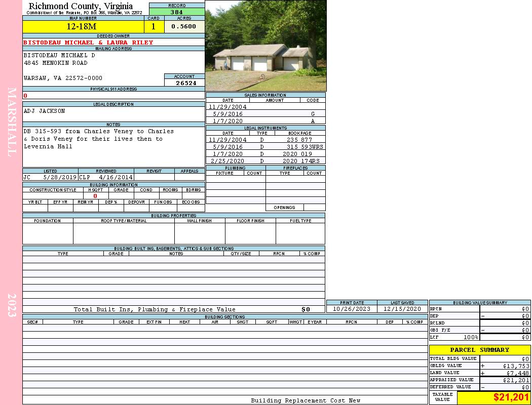Click reviewed date 4/16/2014
The height and width of the screenshot is (405, 532).
[x=116, y=177]
